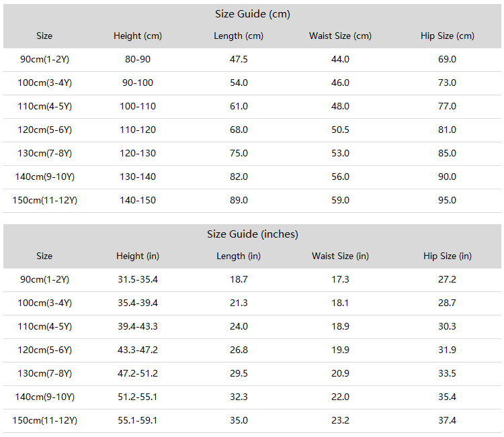Viewport: 504px width, 437px height.
Task: Select the "Length (in)" column header
Action: pyautogui.click(x=239, y=256)
